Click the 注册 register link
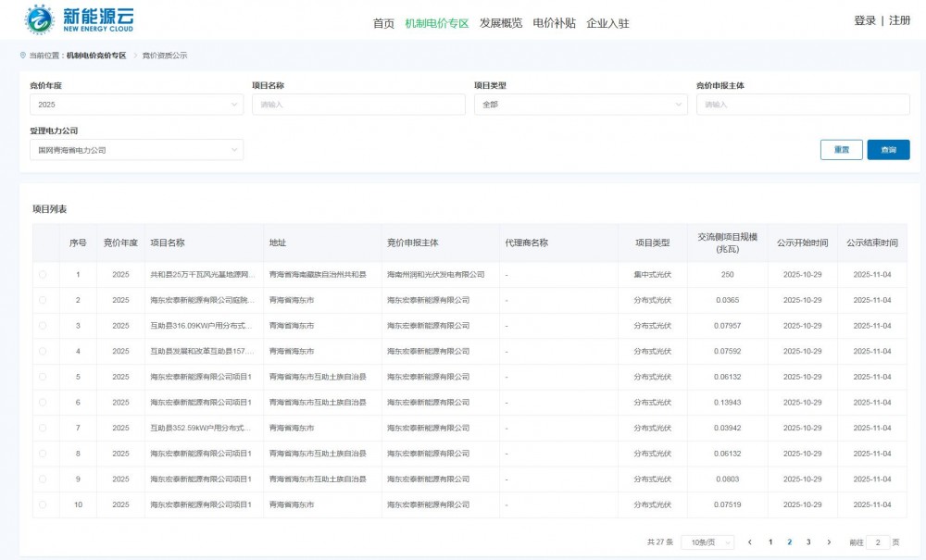Screen dimensions: 926x560 click(x=899, y=20)
